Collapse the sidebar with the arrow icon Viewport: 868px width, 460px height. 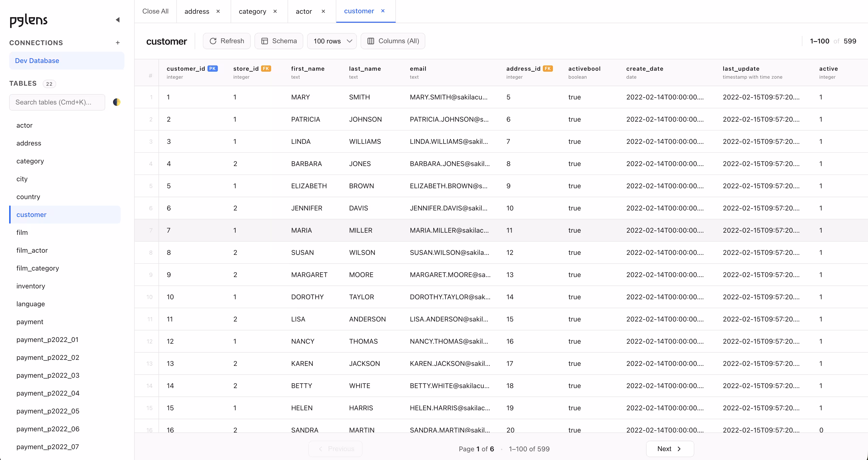(x=117, y=20)
